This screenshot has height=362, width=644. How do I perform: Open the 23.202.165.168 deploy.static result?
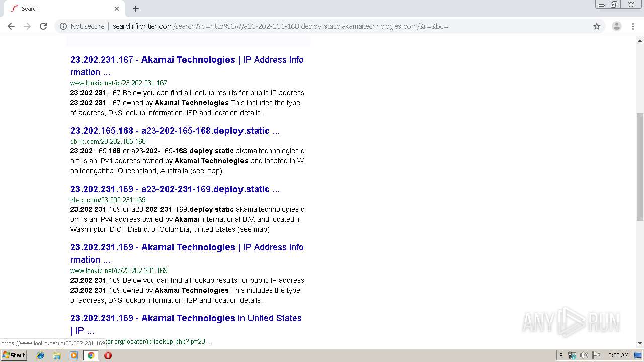coord(175,131)
